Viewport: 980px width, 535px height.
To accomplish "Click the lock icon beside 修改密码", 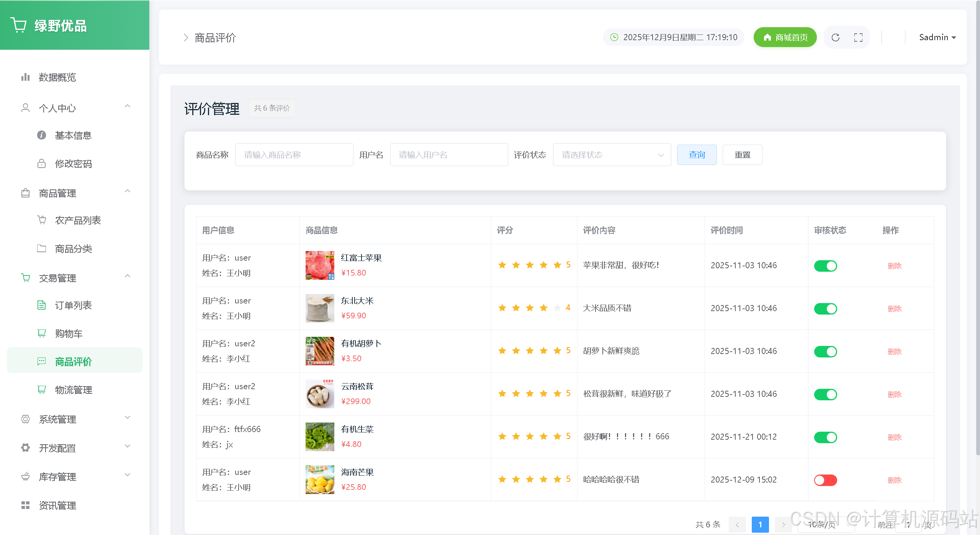I will click(x=41, y=164).
